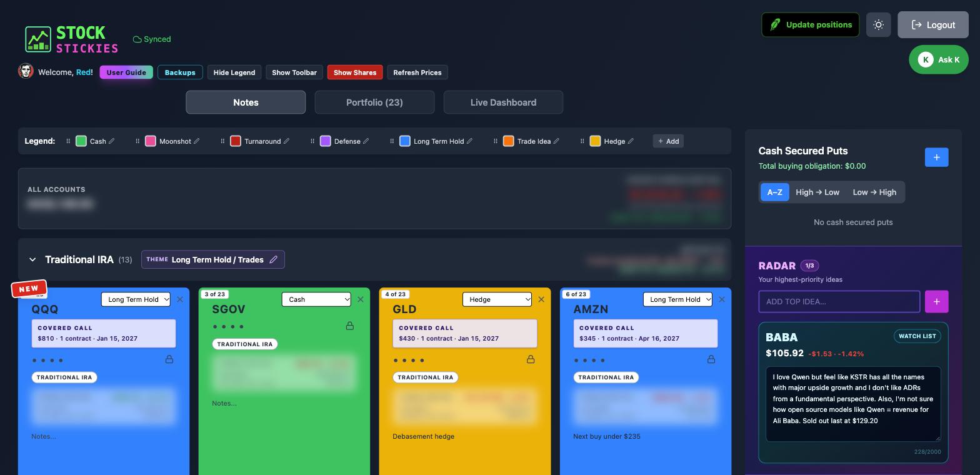Edit the Turnaround legend label pencil
This screenshot has height=475, width=980.
tap(286, 141)
